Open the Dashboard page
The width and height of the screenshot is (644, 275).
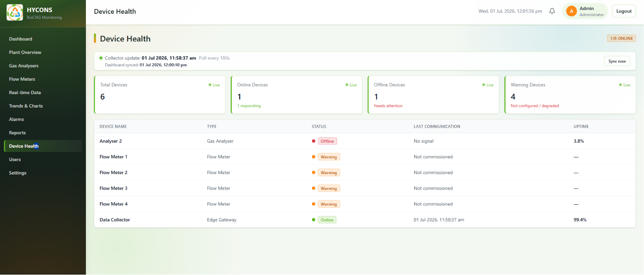tap(43, 39)
